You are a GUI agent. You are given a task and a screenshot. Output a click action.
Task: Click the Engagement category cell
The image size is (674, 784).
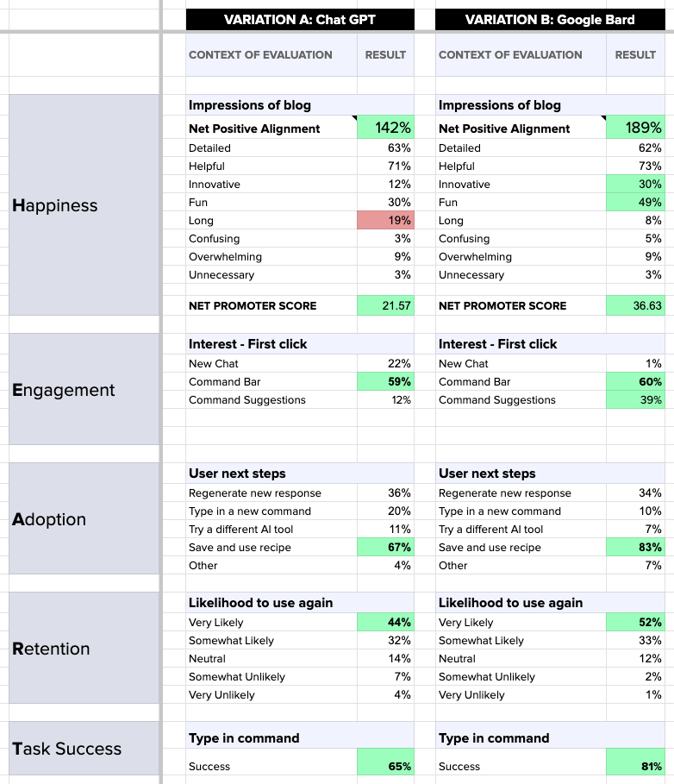pyautogui.click(x=84, y=390)
